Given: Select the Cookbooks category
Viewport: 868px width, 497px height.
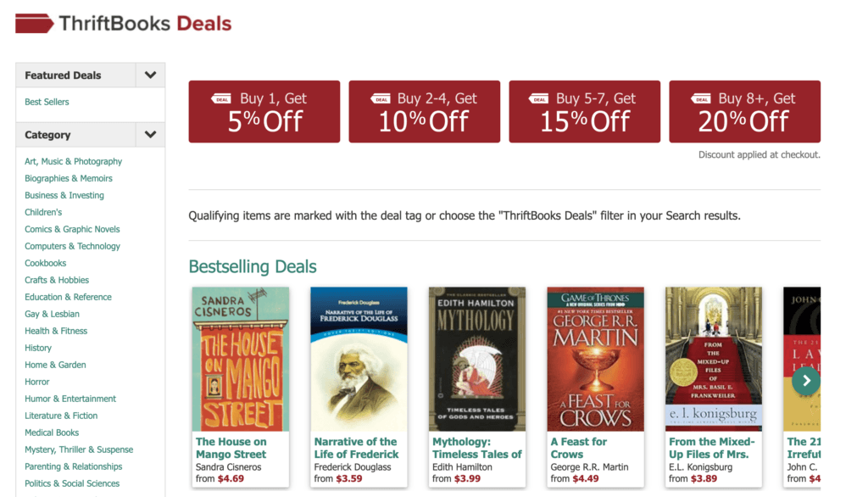Looking at the screenshot, I should pyautogui.click(x=45, y=263).
